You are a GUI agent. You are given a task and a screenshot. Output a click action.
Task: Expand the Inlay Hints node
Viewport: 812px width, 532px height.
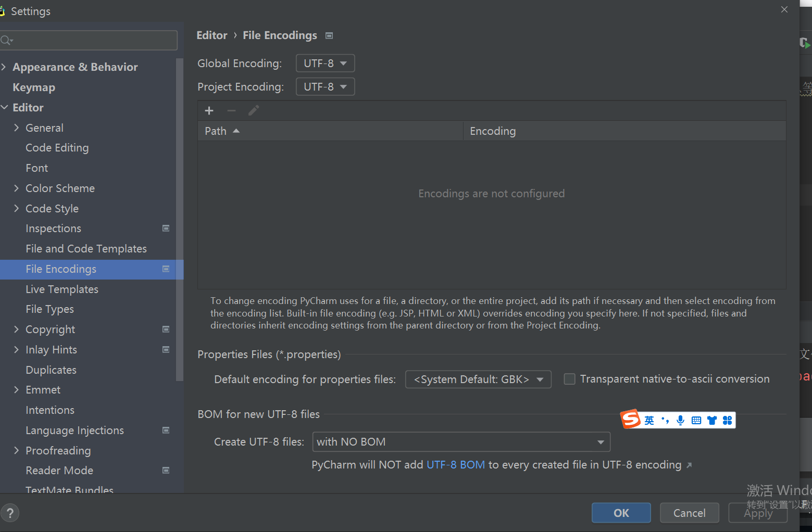pyautogui.click(x=16, y=349)
